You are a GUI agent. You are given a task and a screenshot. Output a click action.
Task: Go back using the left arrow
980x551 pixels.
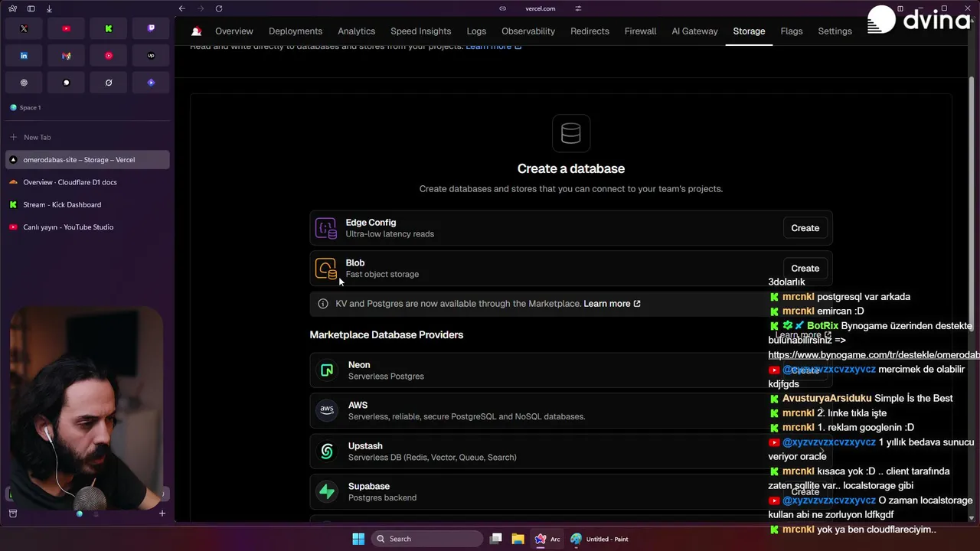pyautogui.click(x=181, y=8)
